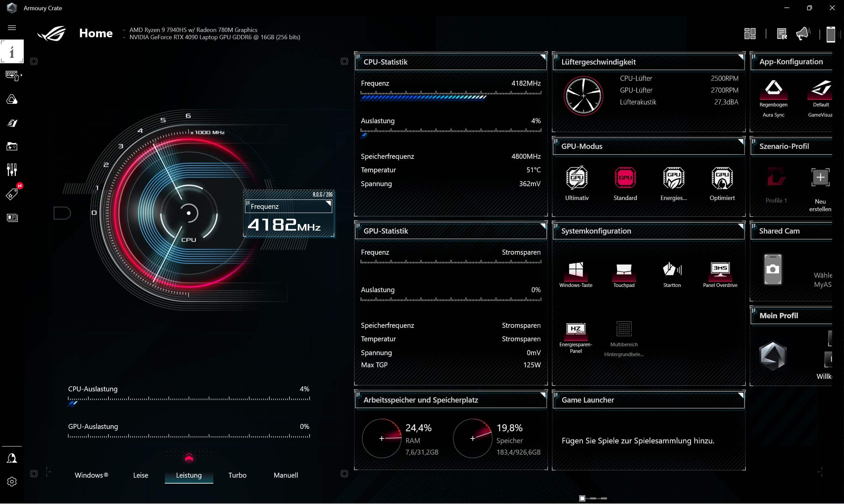Open the Settings gear icon

click(12, 482)
